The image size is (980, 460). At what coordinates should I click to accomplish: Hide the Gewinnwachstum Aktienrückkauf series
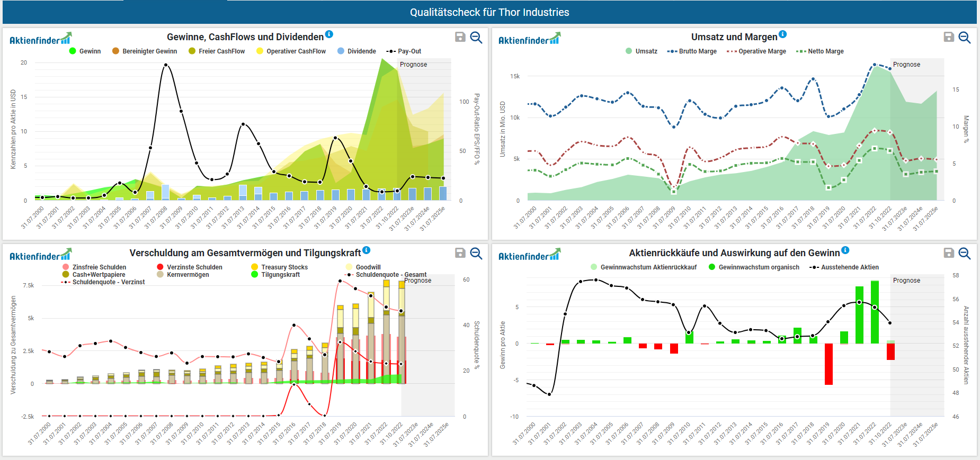tap(644, 267)
